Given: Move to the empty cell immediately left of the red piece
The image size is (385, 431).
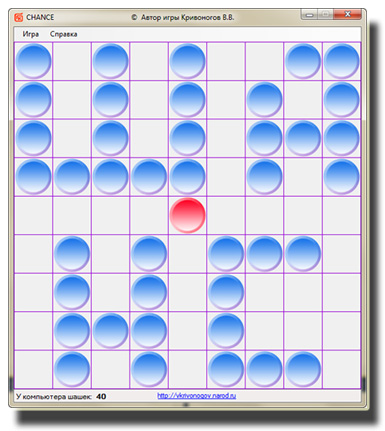Looking at the screenshot, I should pos(149,215).
